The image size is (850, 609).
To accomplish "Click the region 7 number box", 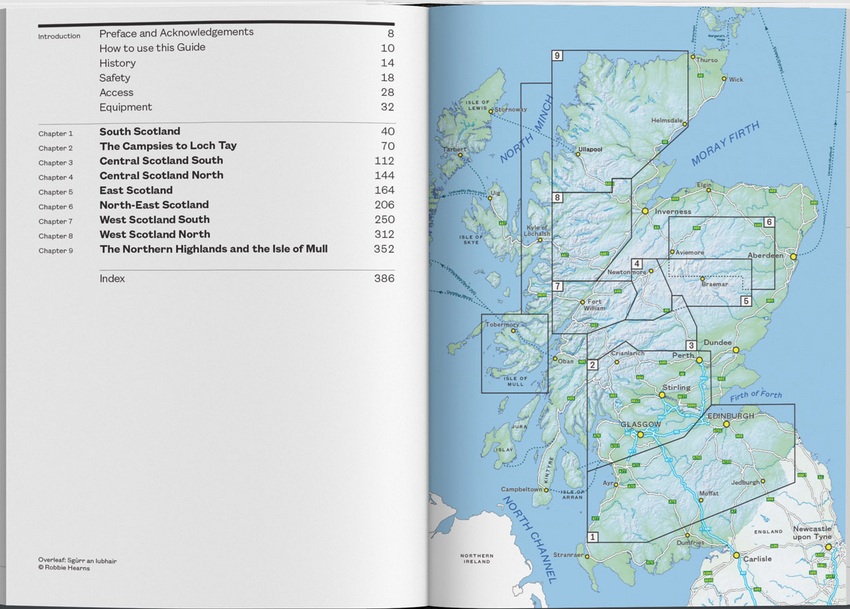I will pos(557,287).
